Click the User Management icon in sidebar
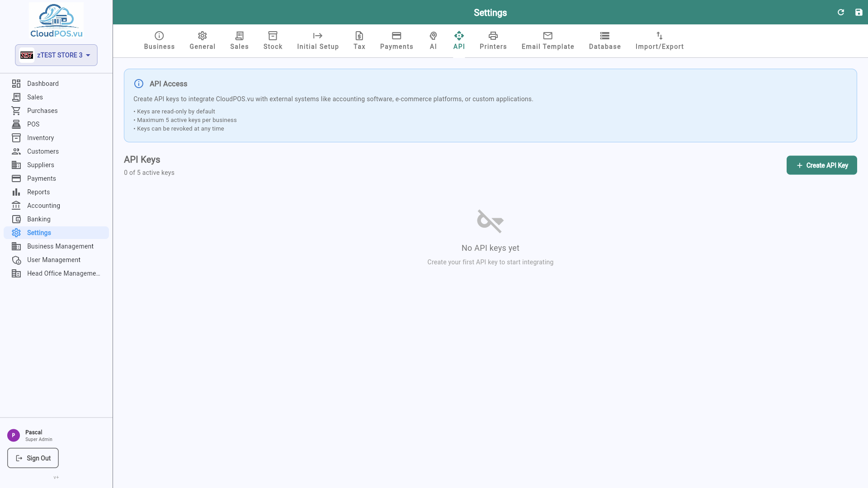Image resolution: width=868 pixels, height=488 pixels. [16, 260]
